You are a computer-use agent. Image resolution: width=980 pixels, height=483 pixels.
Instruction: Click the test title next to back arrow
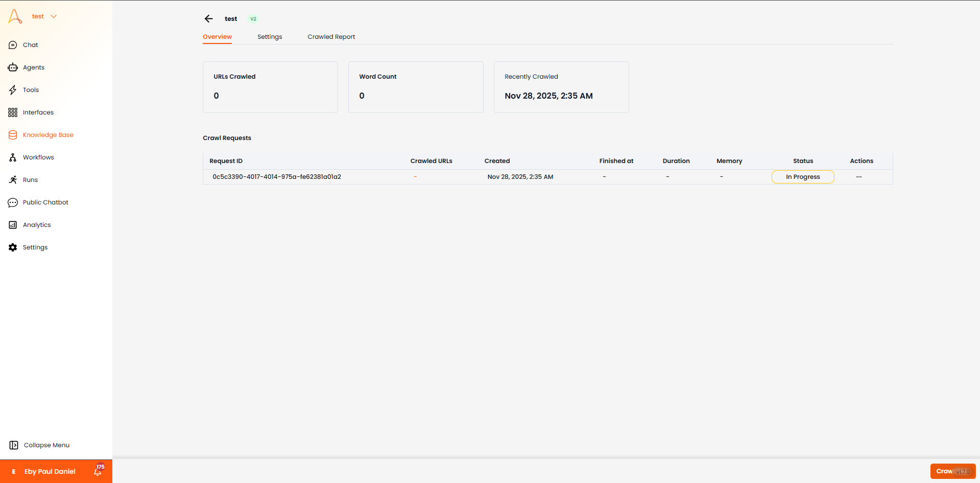[x=231, y=19]
